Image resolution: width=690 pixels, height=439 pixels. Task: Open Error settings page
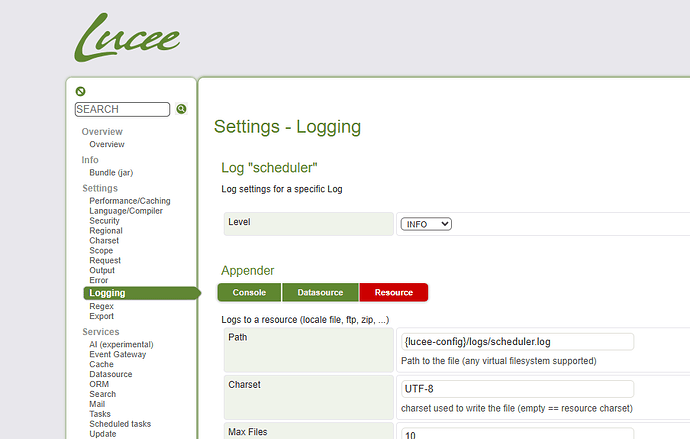(x=99, y=280)
